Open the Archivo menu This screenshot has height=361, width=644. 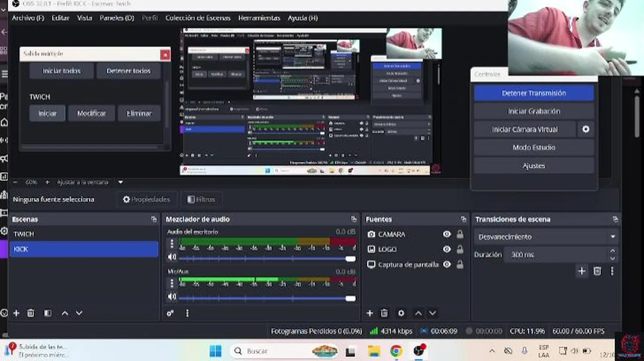(x=28, y=18)
